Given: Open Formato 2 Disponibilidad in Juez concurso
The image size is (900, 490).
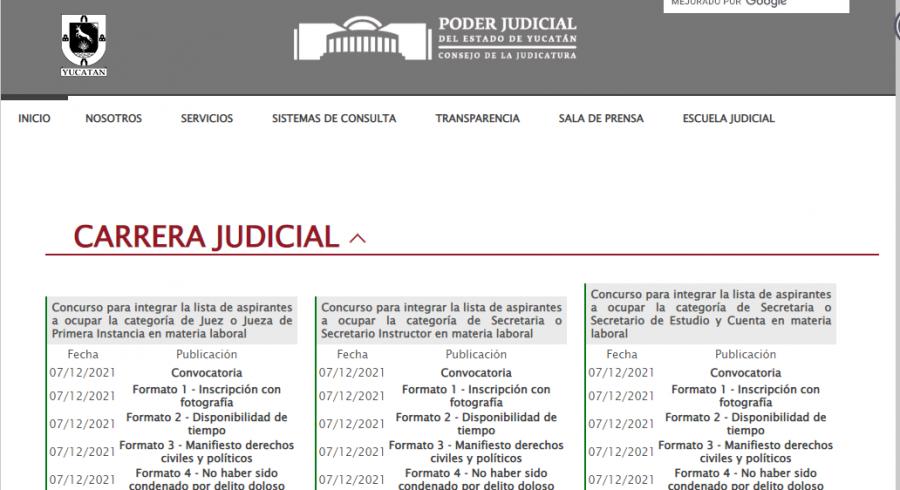Looking at the screenshot, I should click(207, 424).
